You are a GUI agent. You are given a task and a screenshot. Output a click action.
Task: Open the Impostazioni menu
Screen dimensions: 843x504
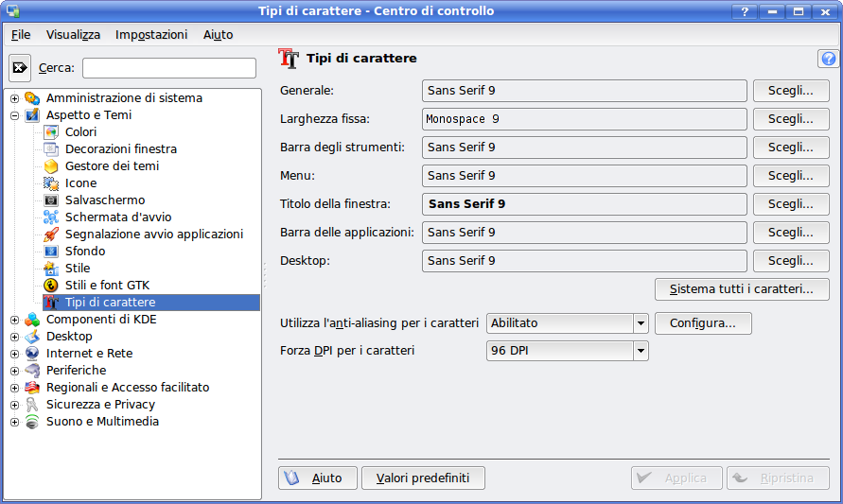click(151, 34)
